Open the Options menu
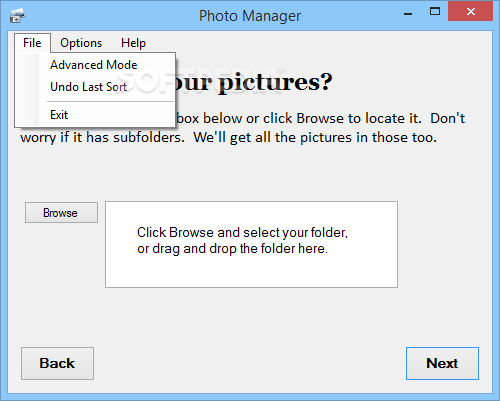This screenshot has width=500, height=401. [81, 43]
